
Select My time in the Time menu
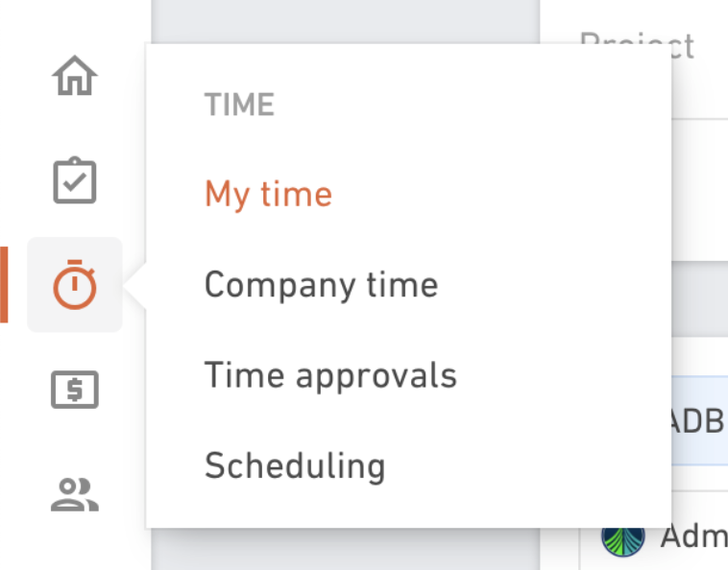tap(268, 195)
